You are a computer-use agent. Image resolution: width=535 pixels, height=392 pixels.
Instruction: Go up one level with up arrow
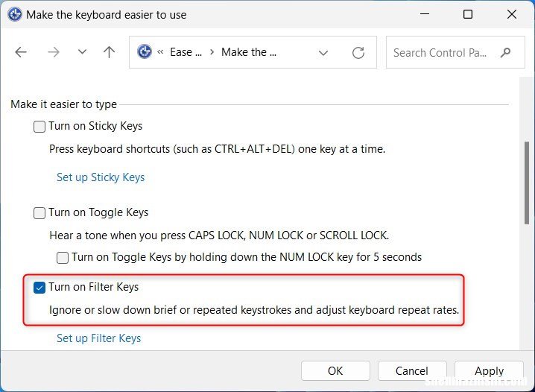click(x=110, y=52)
